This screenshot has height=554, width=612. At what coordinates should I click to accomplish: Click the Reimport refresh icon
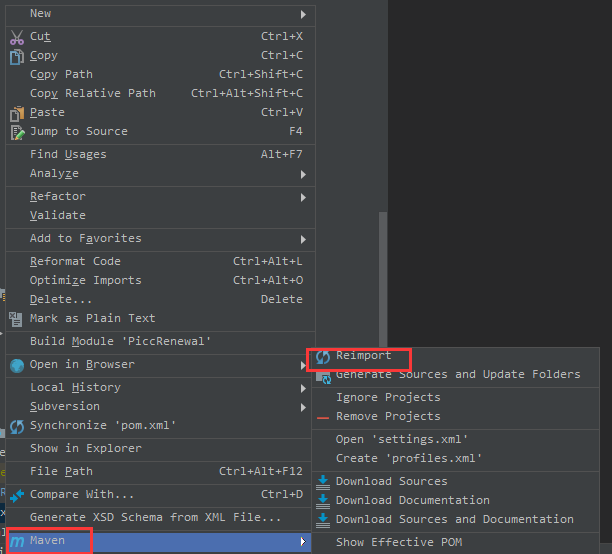[x=323, y=357]
